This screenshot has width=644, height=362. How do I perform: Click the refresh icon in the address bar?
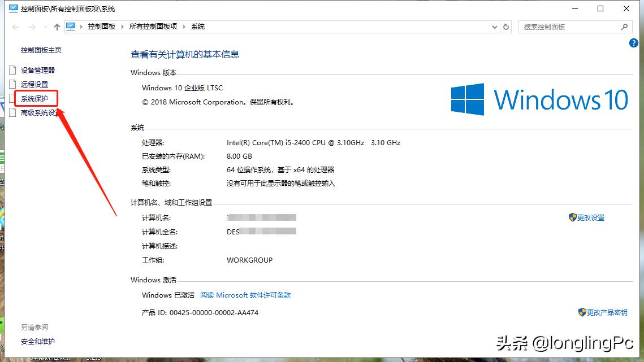(x=507, y=27)
